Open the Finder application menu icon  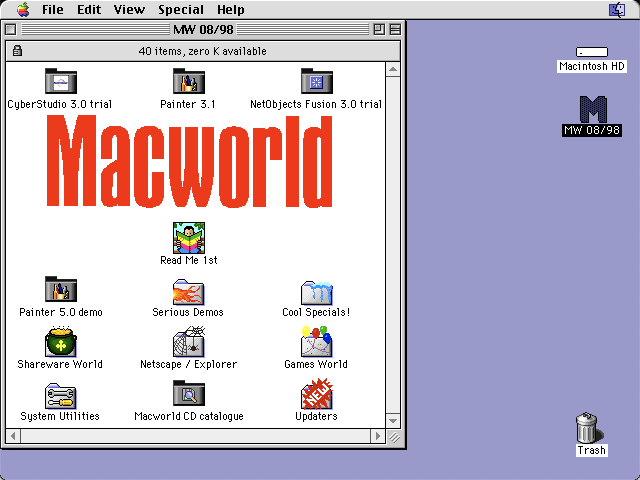[x=617, y=9]
